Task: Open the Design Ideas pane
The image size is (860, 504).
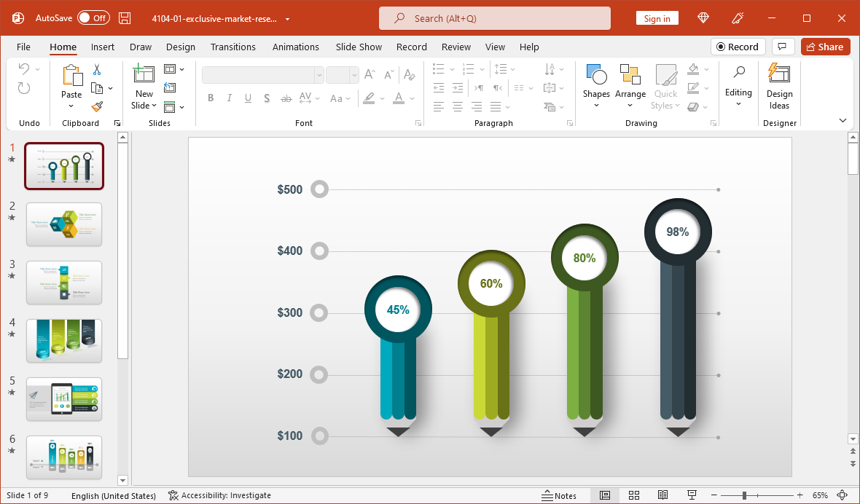Action: 779,86
